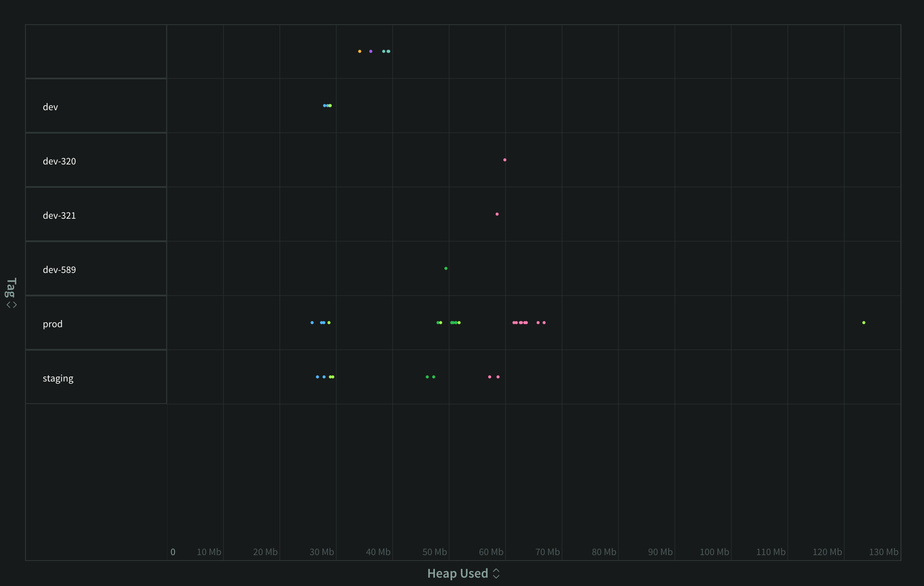Click the 100 Mb axis tick label
This screenshot has height=586, width=924.
pyautogui.click(x=714, y=552)
